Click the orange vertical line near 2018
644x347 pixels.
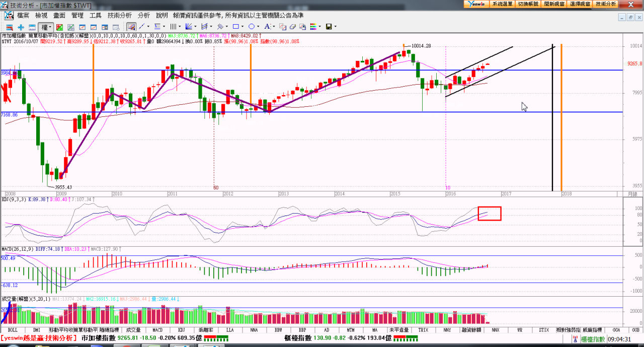[x=561, y=116]
